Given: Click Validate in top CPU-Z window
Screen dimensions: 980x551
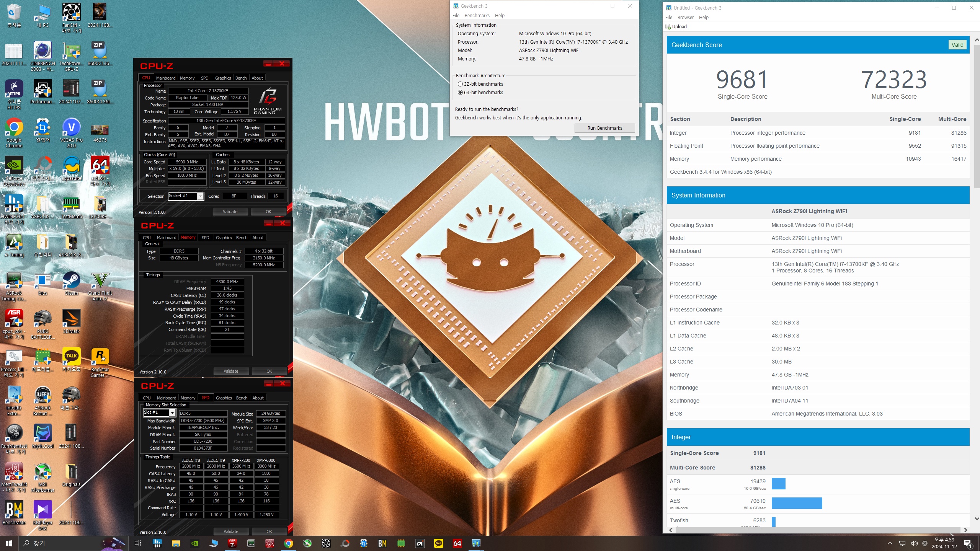Looking at the screenshot, I should click(230, 212).
